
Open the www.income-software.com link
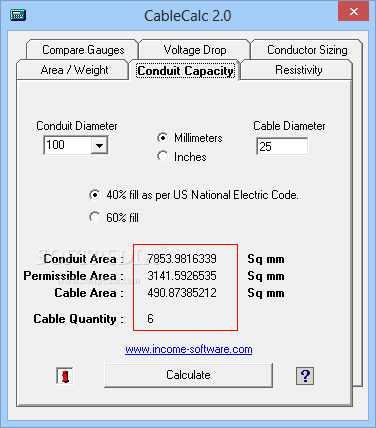[x=189, y=349]
